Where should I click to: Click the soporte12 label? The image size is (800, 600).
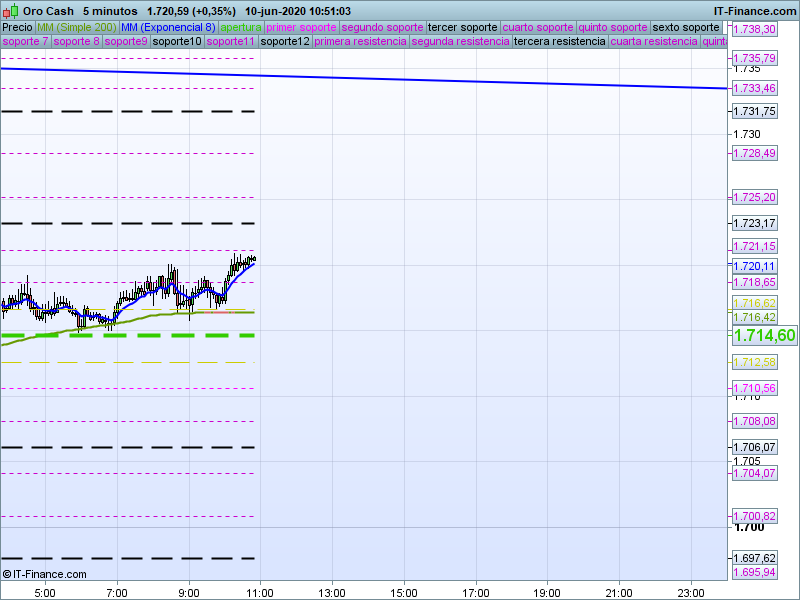point(285,41)
